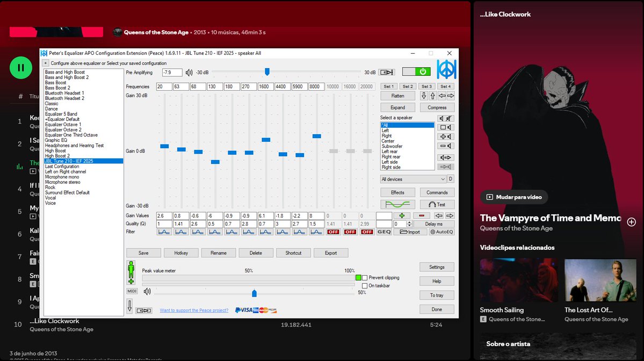
Task: Click the MIDI button
Action: [x=132, y=291]
